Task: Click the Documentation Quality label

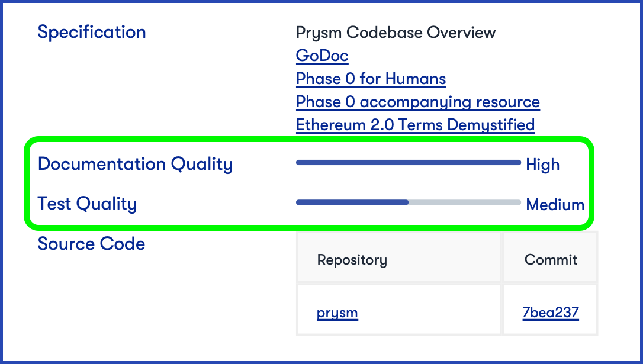Action: (135, 164)
